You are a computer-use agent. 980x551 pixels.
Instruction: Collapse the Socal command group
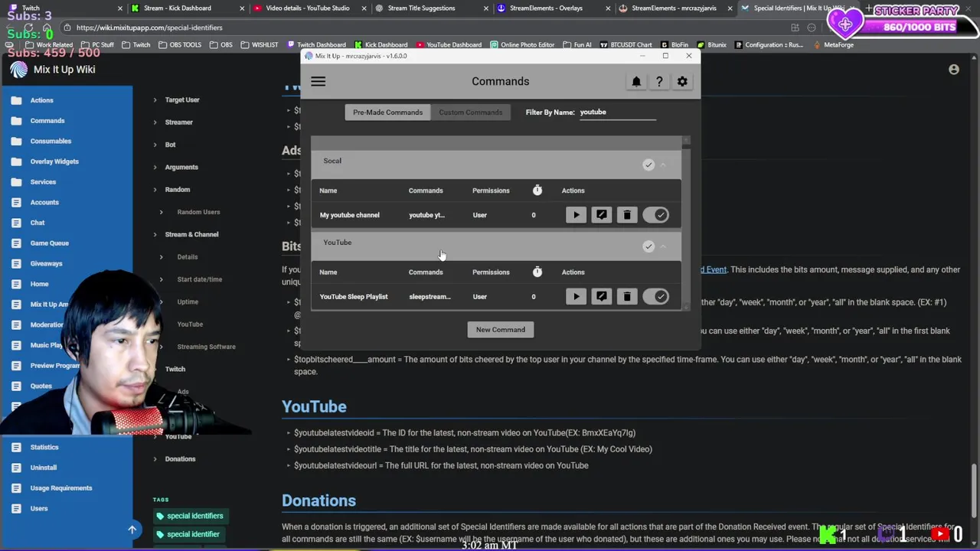pos(664,165)
